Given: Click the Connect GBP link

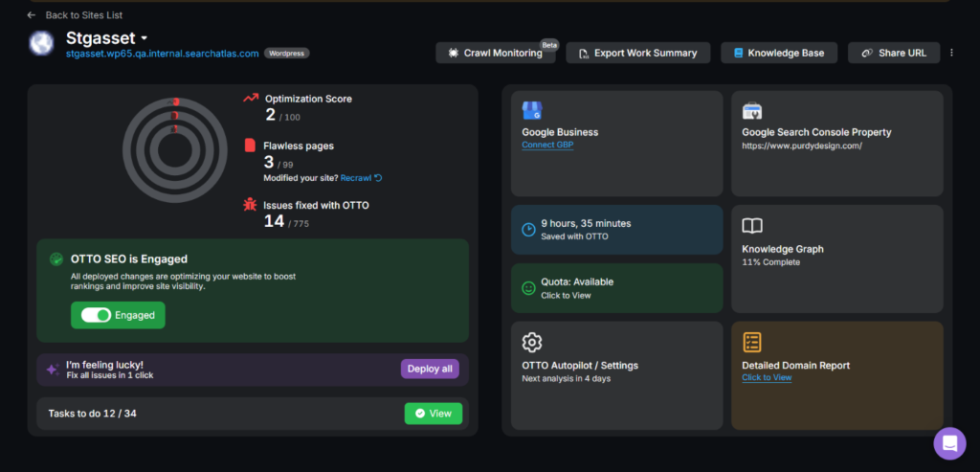Looking at the screenshot, I should 547,145.
